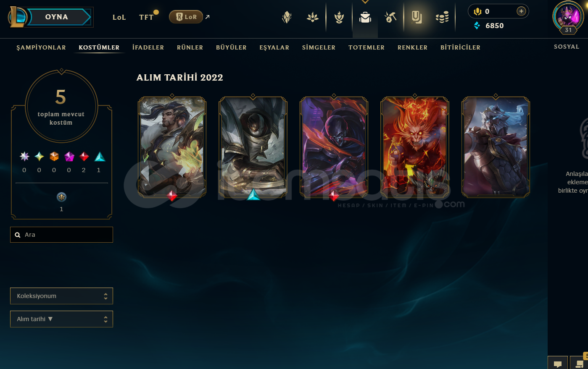Viewport: 588px width, 369px height.
Task: Open the Alım tarihi sort dropdown
Action: [61, 319]
